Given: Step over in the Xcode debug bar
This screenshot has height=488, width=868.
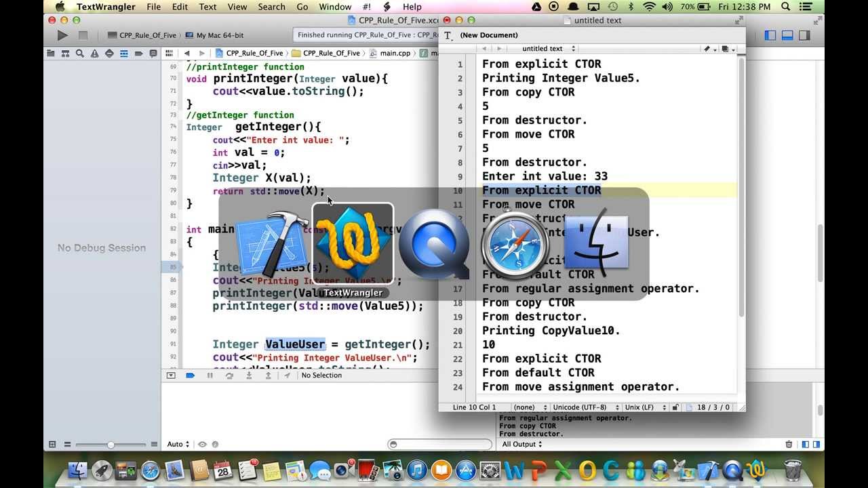Looking at the screenshot, I should (x=229, y=375).
